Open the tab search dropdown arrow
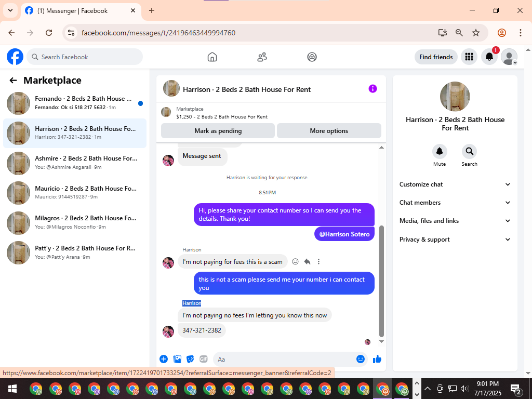The height and width of the screenshot is (399, 532). tap(10, 10)
